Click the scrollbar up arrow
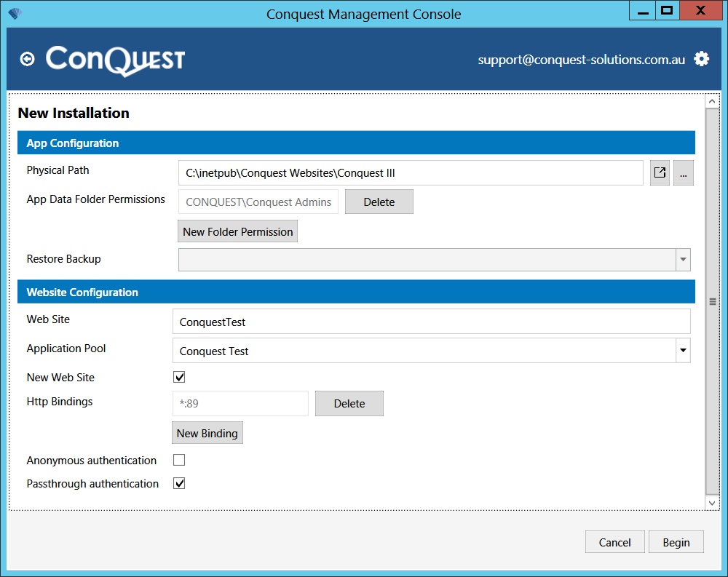 point(712,101)
